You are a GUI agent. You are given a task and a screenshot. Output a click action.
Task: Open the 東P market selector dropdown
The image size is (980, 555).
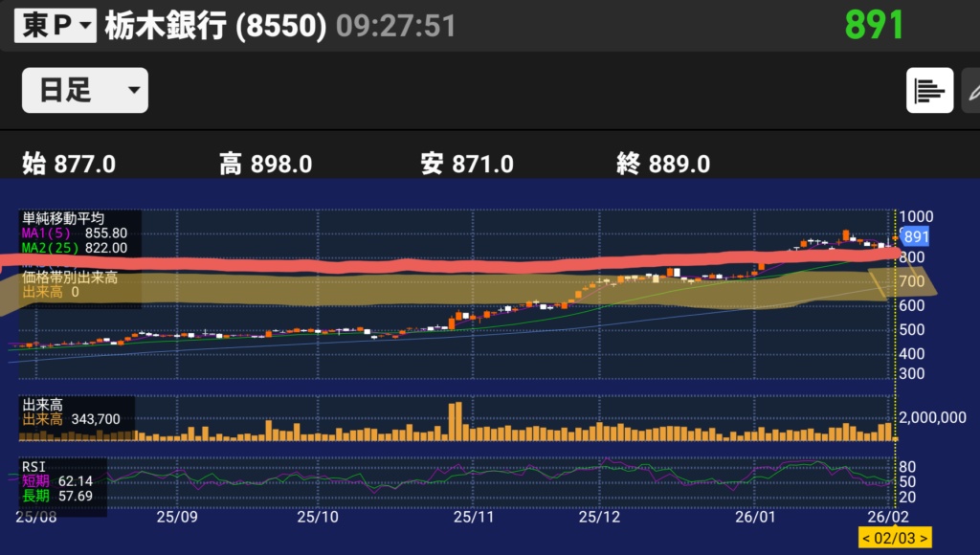click(x=56, y=26)
